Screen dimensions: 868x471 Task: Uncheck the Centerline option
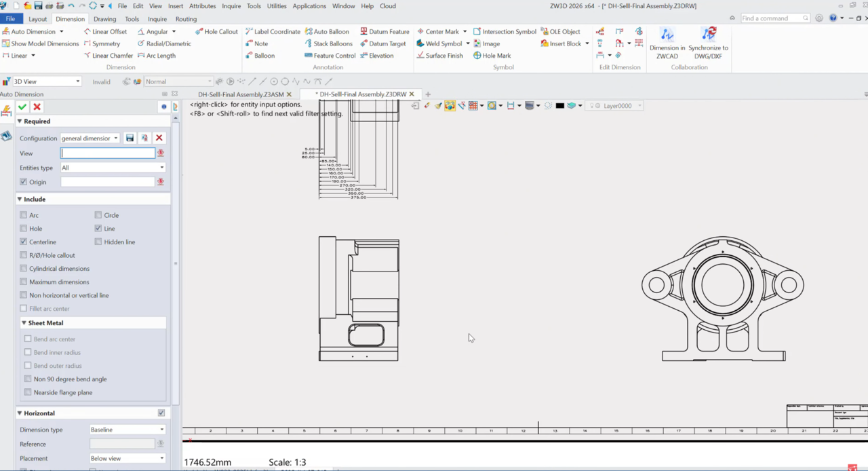point(24,242)
